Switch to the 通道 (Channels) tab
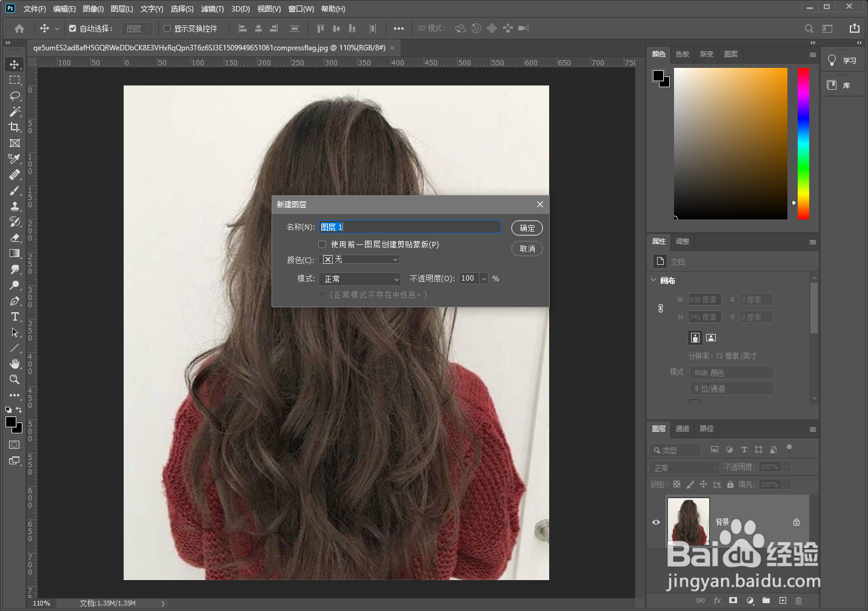This screenshot has width=868, height=611. (683, 429)
